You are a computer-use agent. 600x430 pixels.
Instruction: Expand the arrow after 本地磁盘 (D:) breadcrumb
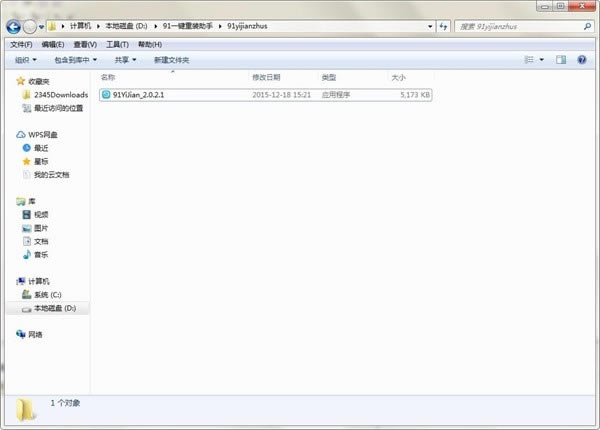pyautogui.click(x=155, y=26)
